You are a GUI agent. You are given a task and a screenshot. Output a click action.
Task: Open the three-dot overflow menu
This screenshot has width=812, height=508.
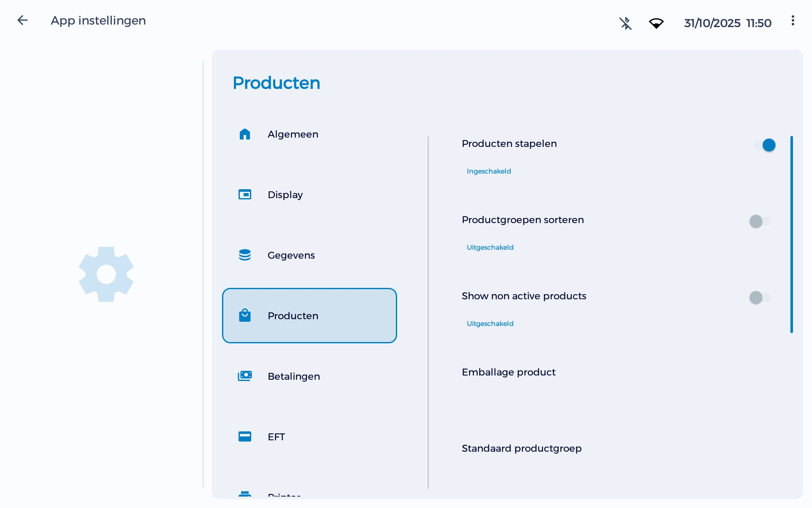pyautogui.click(x=793, y=20)
